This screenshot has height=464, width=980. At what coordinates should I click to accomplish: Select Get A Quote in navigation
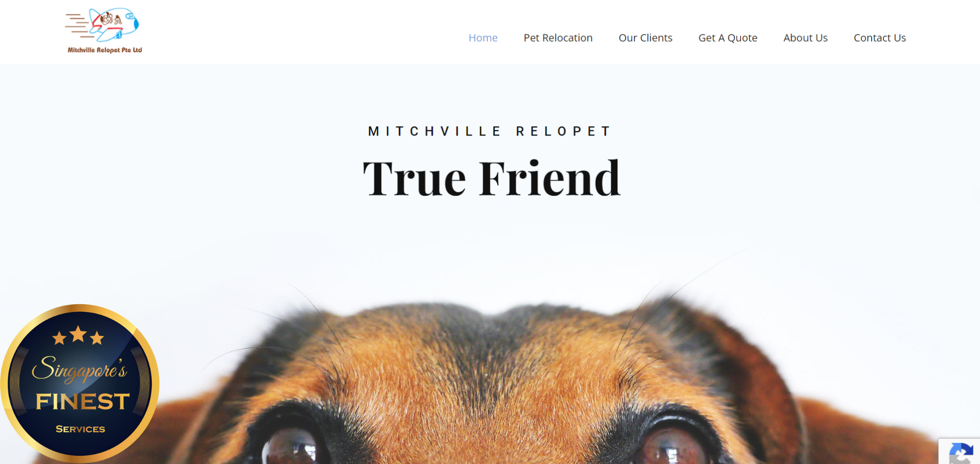click(728, 38)
